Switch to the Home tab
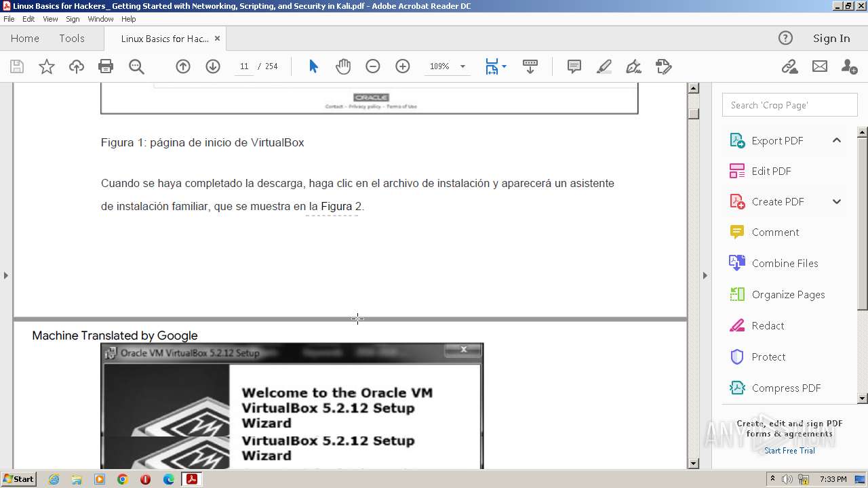868x488 pixels. [25, 38]
